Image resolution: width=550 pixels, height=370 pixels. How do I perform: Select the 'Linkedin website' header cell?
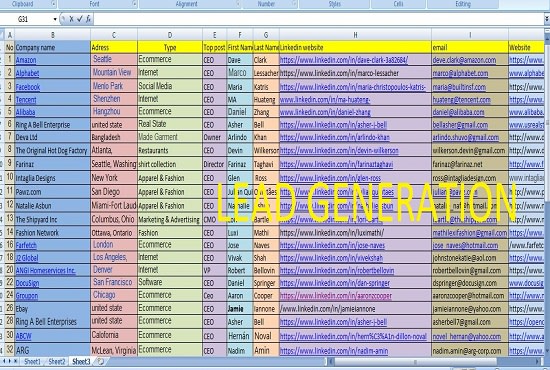355,47
